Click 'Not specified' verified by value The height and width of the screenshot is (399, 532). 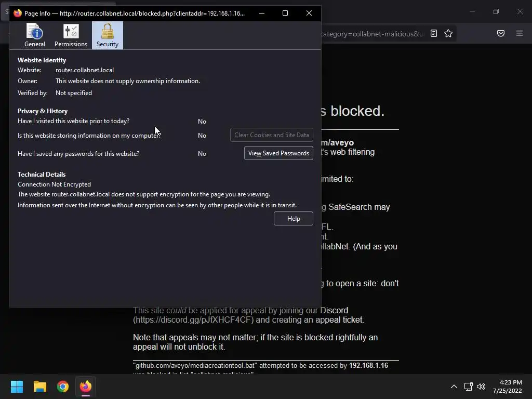pos(74,92)
